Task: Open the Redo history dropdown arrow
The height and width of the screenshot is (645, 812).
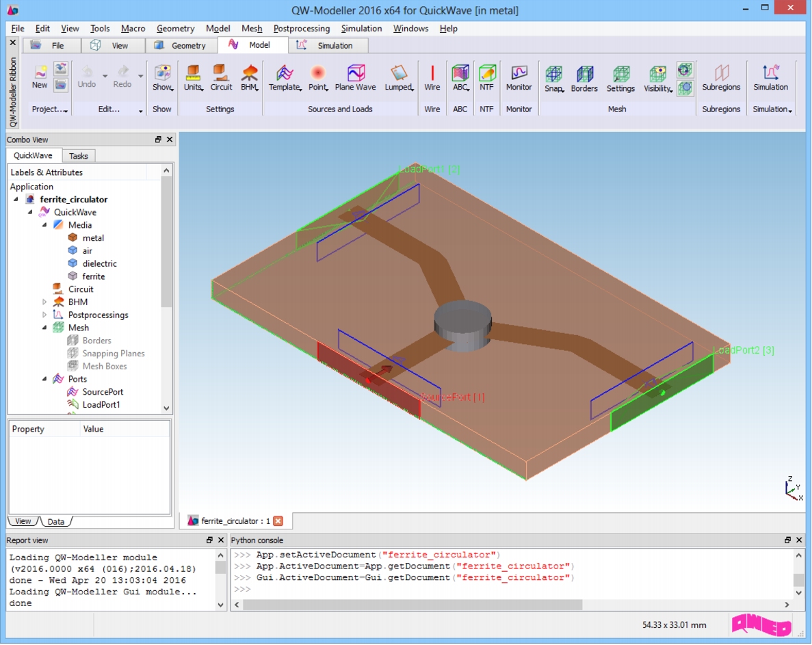Action: click(x=141, y=76)
